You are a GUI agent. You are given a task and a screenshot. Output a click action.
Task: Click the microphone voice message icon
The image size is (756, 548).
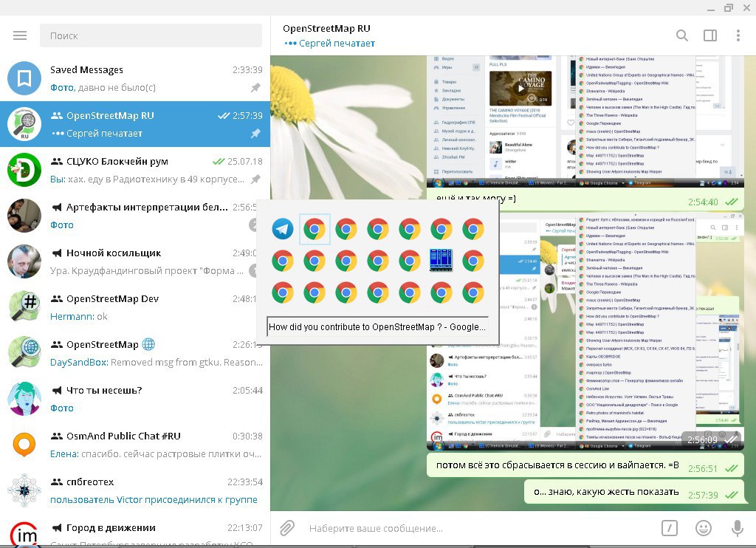coord(738,528)
